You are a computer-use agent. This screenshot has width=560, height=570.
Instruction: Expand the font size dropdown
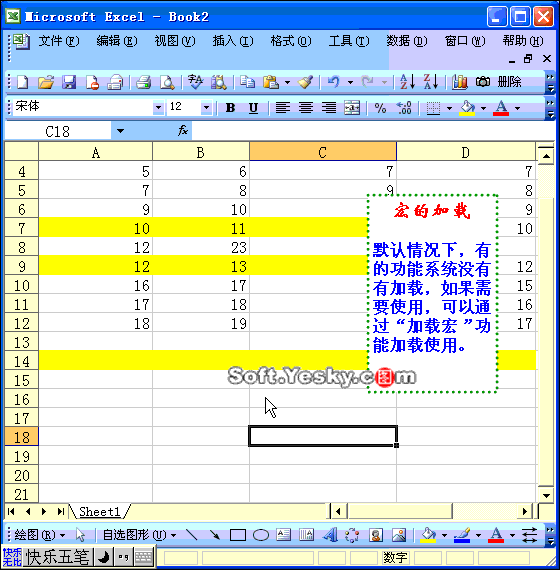207,108
